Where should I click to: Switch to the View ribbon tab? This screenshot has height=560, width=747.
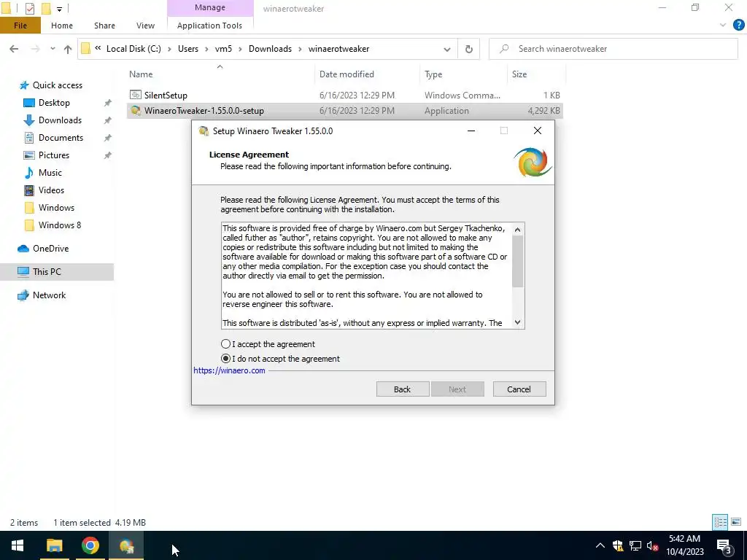(145, 26)
